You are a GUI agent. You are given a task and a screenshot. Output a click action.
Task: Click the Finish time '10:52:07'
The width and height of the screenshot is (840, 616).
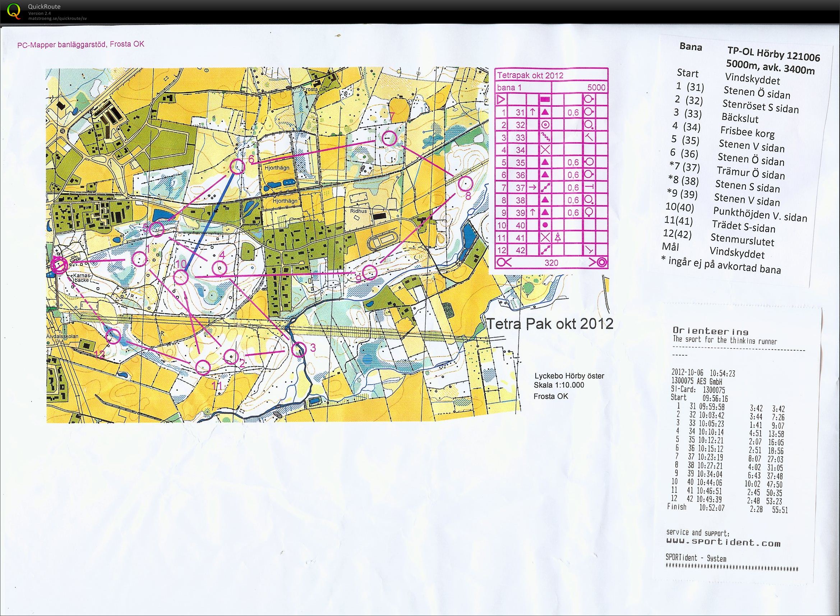(x=712, y=508)
